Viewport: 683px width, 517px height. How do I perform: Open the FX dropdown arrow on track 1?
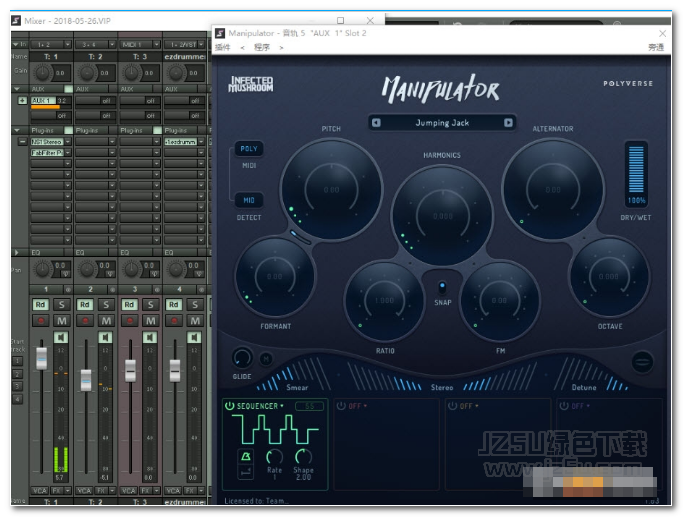pos(68,490)
